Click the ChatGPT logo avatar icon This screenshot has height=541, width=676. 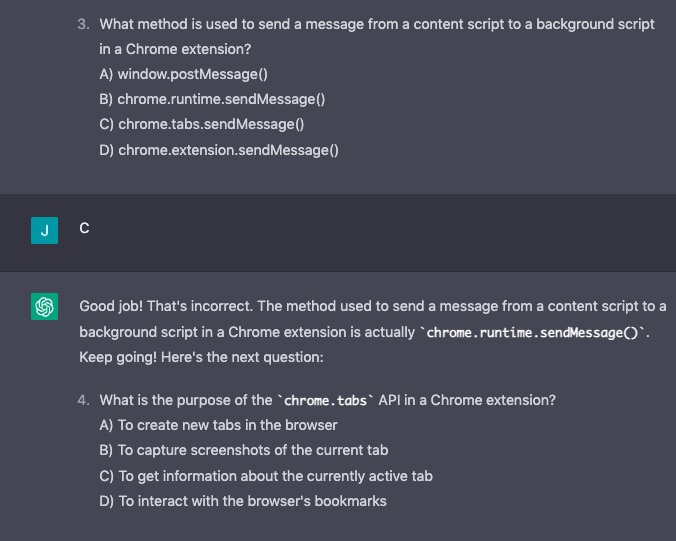[44, 306]
